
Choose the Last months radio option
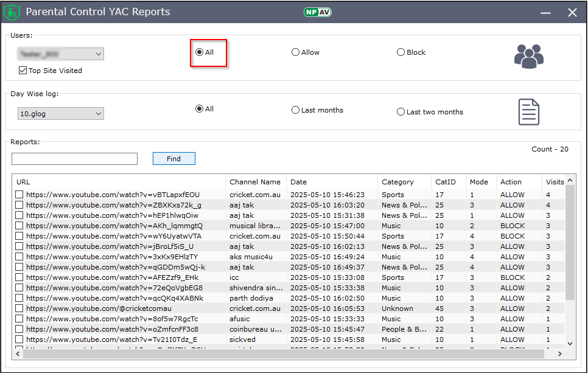pos(296,110)
